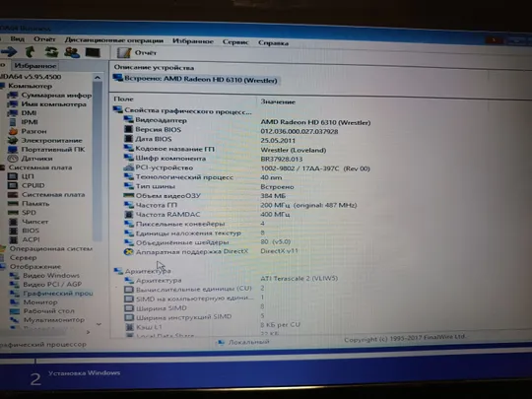Select Суммарная информация tree item
This screenshot has width=532, height=399.
(x=50, y=96)
